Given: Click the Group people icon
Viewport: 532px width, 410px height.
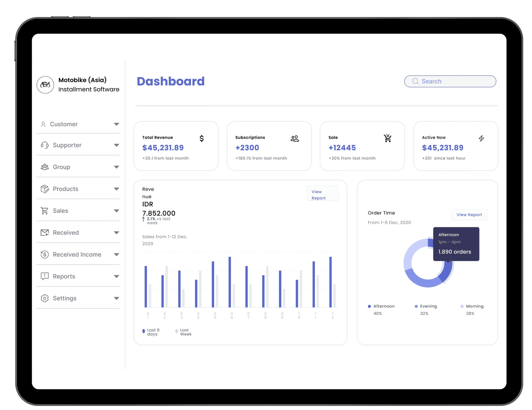Looking at the screenshot, I should tap(45, 167).
